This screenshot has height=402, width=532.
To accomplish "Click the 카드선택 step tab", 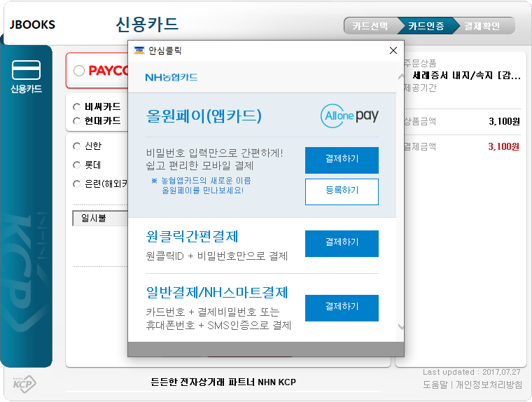I will [x=370, y=26].
